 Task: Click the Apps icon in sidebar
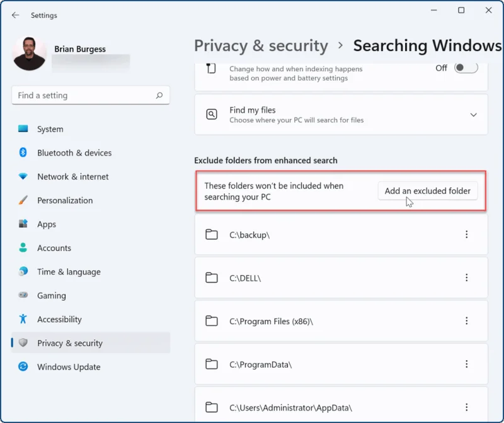pos(23,223)
